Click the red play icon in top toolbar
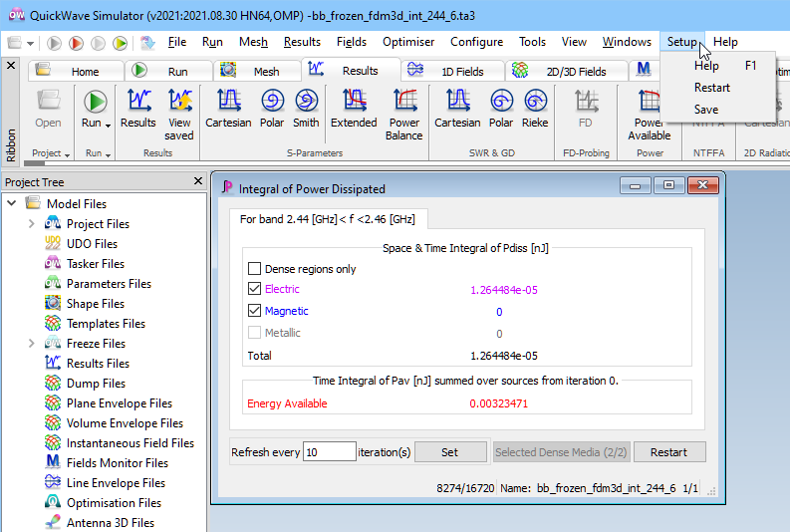This screenshot has height=532, width=790. (76, 43)
